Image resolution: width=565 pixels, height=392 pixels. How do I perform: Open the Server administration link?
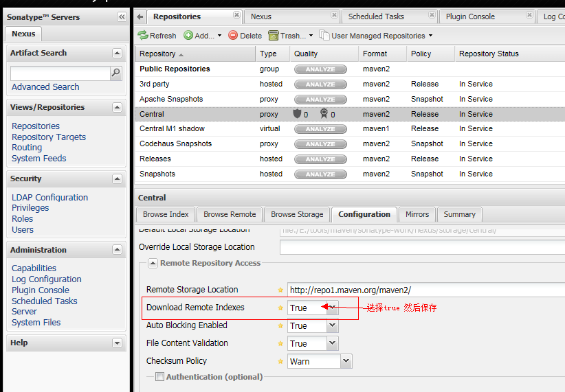coord(24,312)
